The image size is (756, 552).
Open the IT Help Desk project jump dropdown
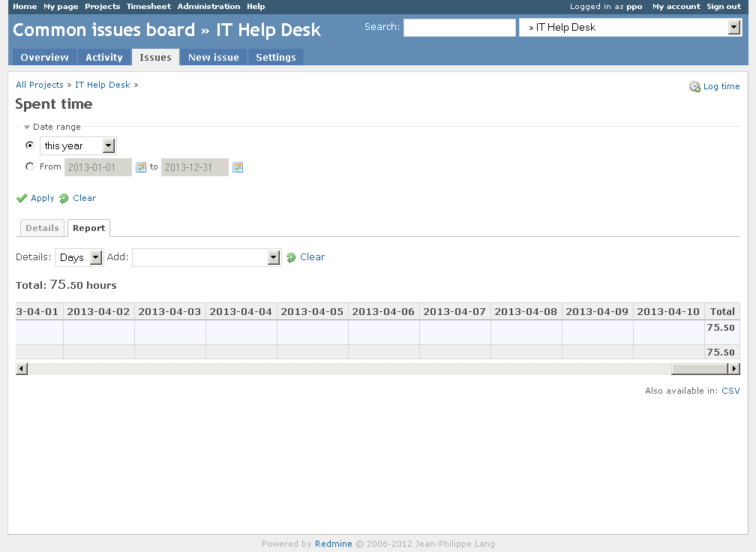pos(630,28)
